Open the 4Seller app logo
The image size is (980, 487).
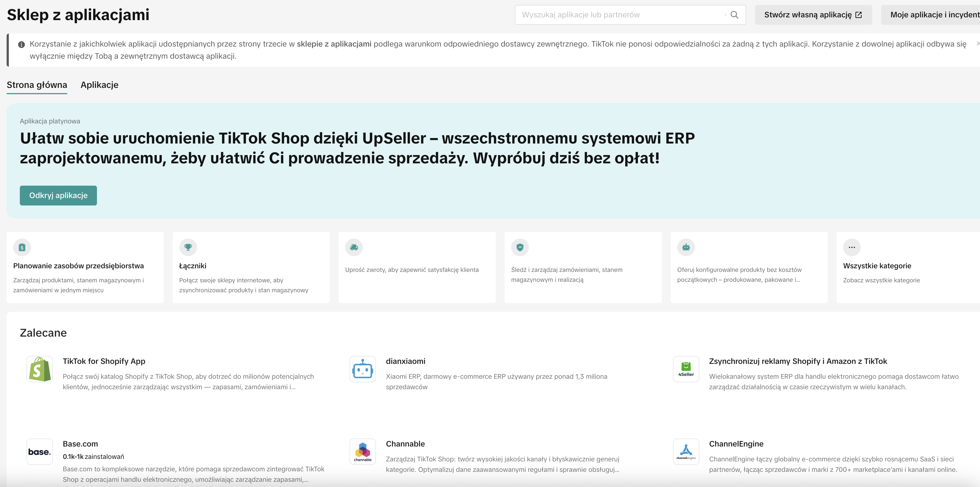pos(686,369)
